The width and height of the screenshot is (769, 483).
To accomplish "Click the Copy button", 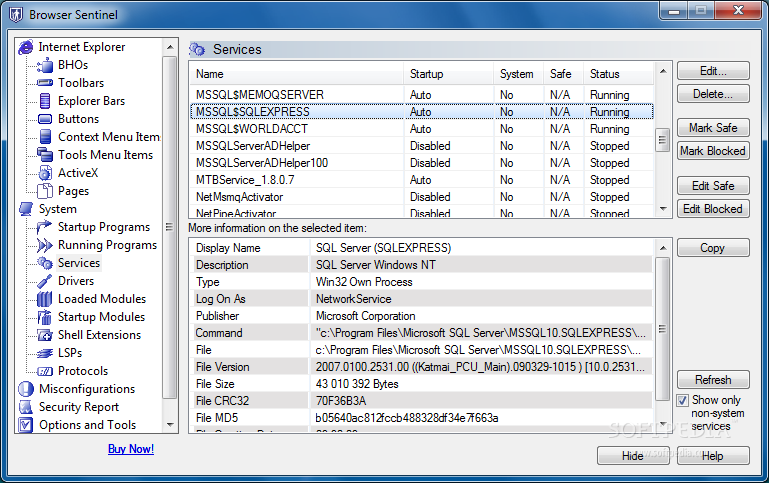I will pos(713,248).
